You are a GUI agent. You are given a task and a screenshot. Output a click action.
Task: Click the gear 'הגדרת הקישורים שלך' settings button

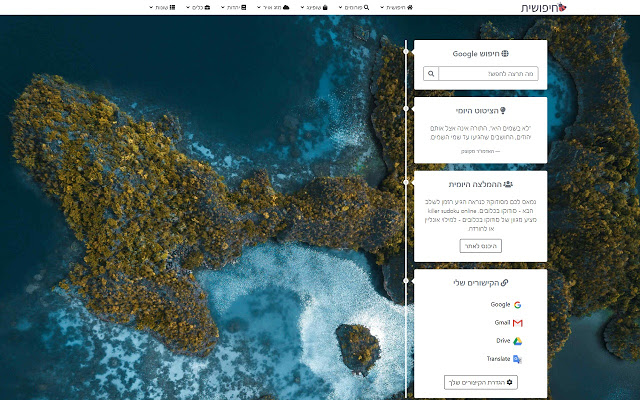480,382
